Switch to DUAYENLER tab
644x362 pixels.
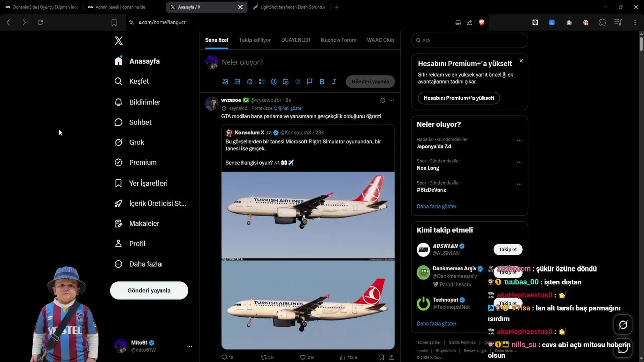296,40
